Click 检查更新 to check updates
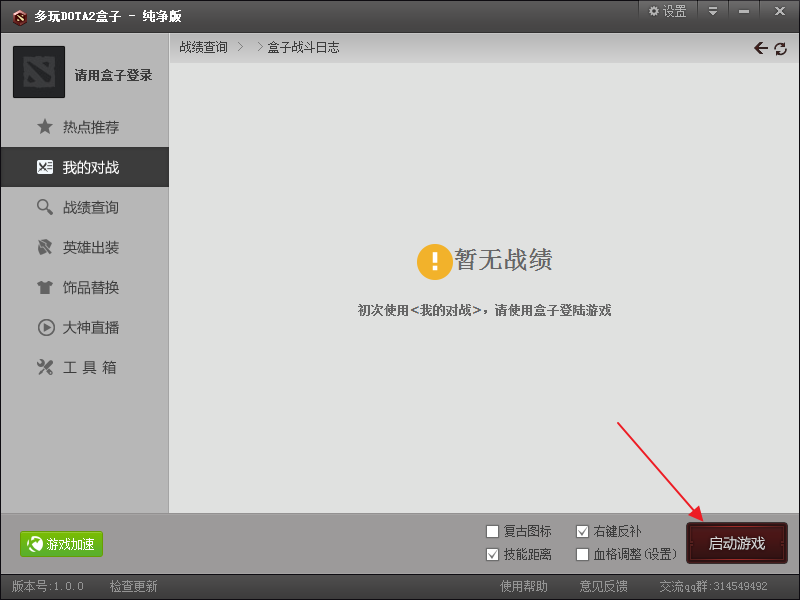Screen dimensions: 800x600 pyautogui.click(x=134, y=586)
